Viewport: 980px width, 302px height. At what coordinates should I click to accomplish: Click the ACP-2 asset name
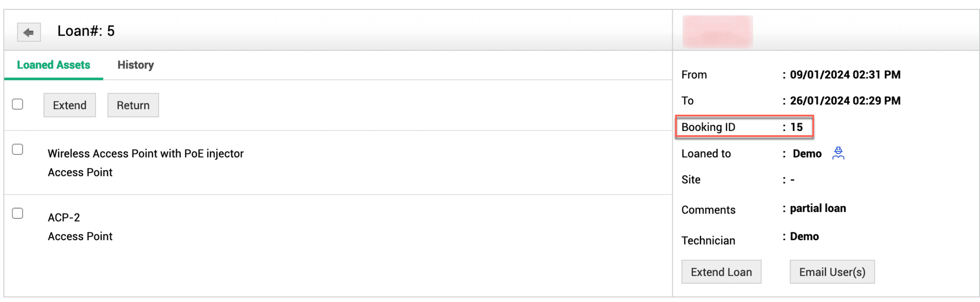[x=64, y=217]
